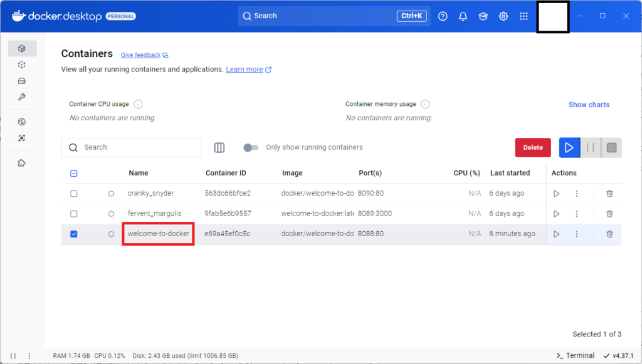
Task: Click the red Delete button
Action: (x=533, y=148)
